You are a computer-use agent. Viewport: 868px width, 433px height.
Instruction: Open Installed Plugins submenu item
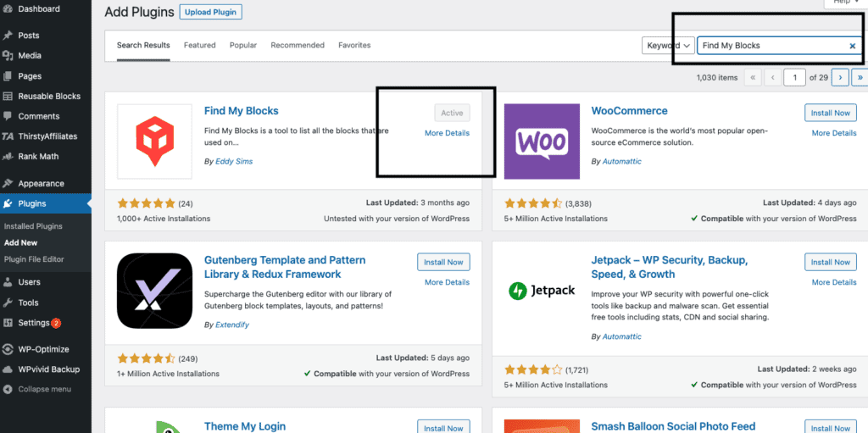[33, 226]
